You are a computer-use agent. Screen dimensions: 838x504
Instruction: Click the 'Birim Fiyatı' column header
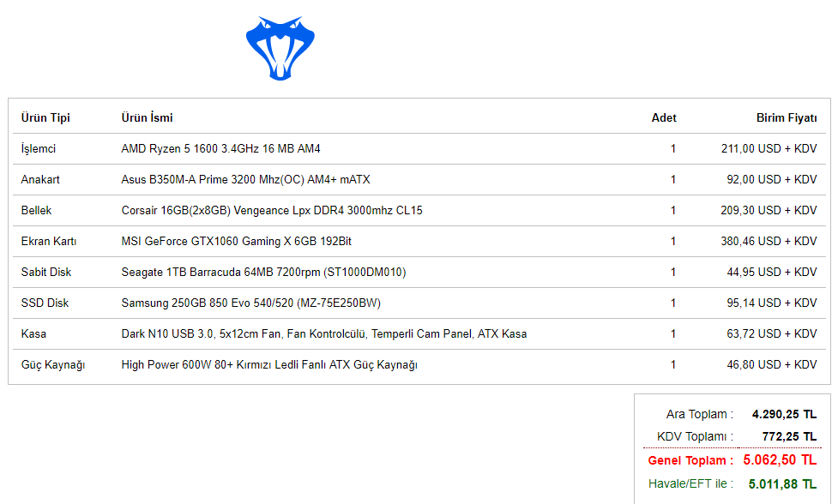tap(787, 117)
